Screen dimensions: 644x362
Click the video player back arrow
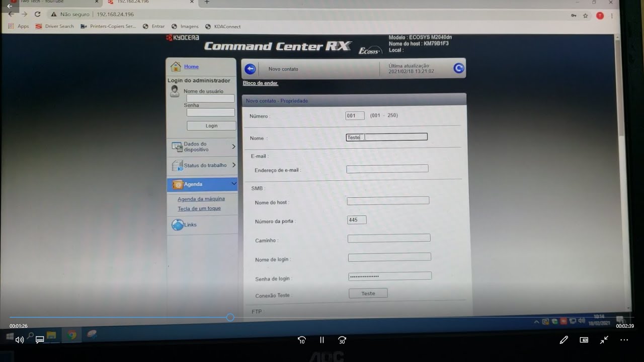(x=10, y=6)
